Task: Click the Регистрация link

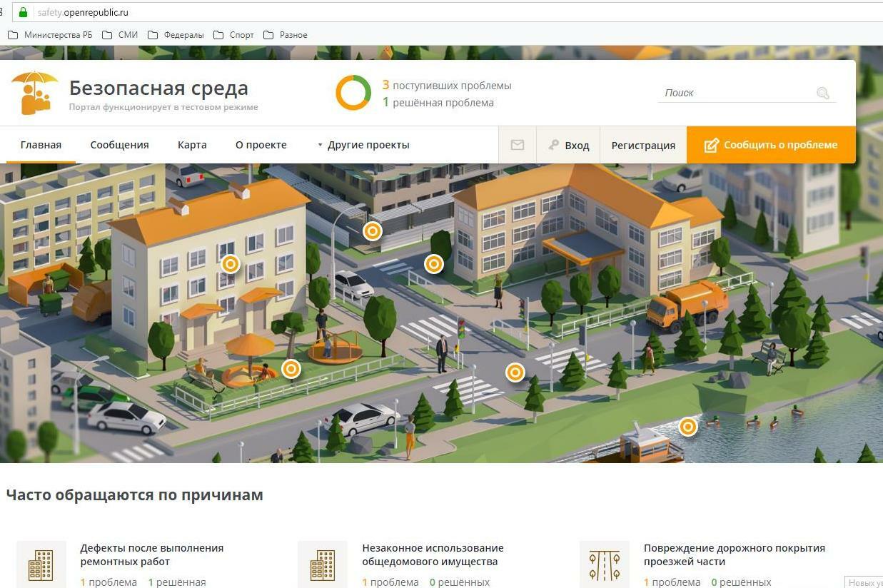Action: [642, 146]
